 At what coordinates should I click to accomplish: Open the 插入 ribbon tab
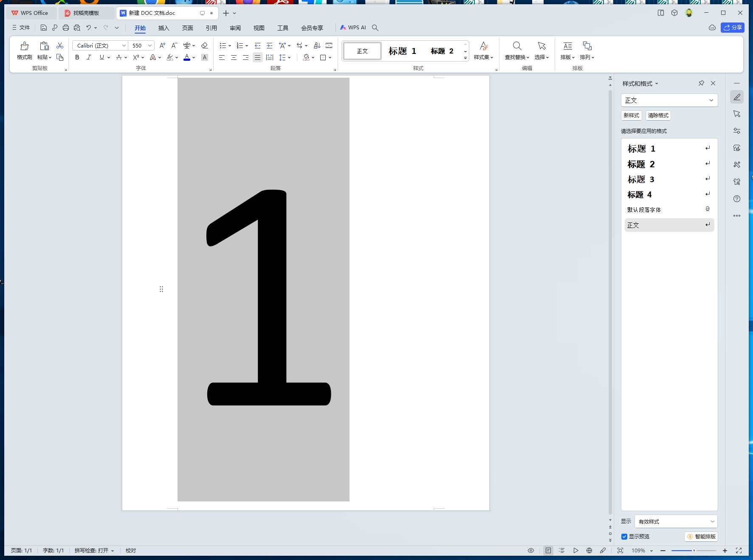[x=164, y=28]
